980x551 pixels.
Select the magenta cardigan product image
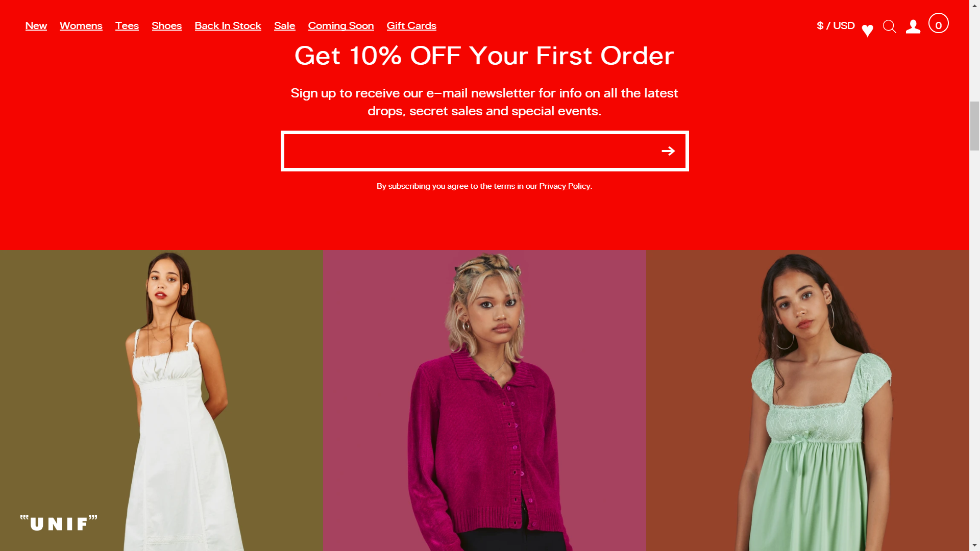pyautogui.click(x=484, y=400)
